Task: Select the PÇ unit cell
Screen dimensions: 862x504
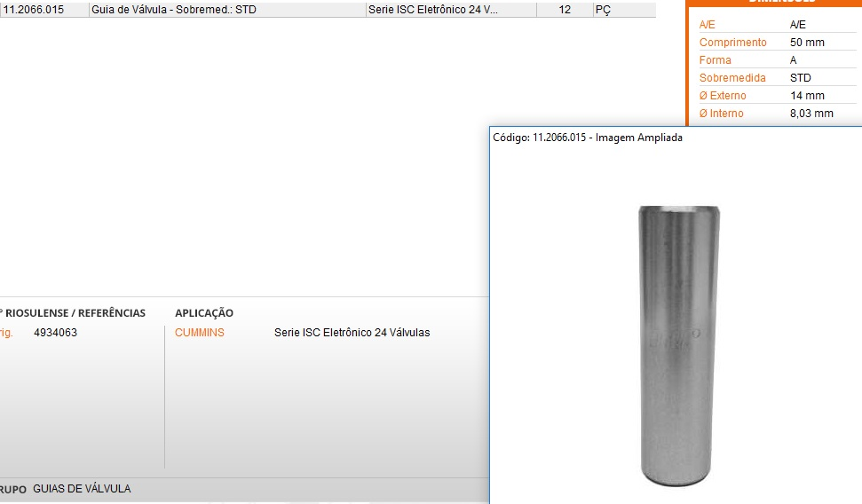Action: pyautogui.click(x=603, y=11)
